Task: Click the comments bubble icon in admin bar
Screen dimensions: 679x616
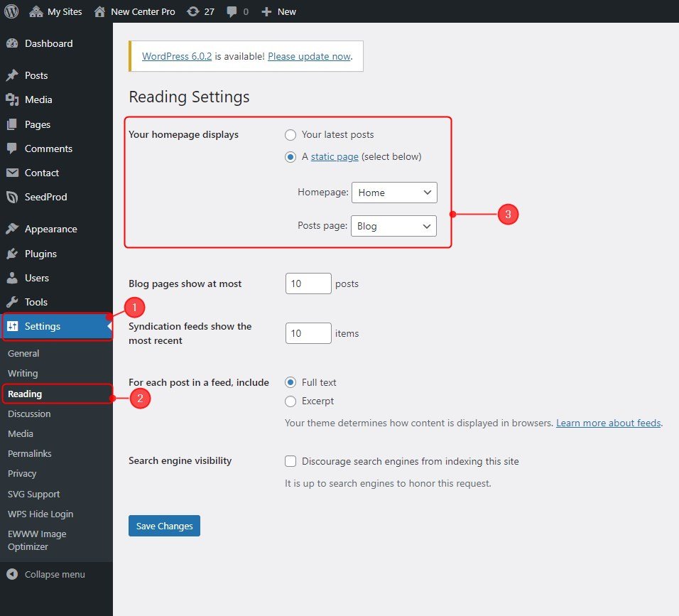Action: tap(232, 11)
